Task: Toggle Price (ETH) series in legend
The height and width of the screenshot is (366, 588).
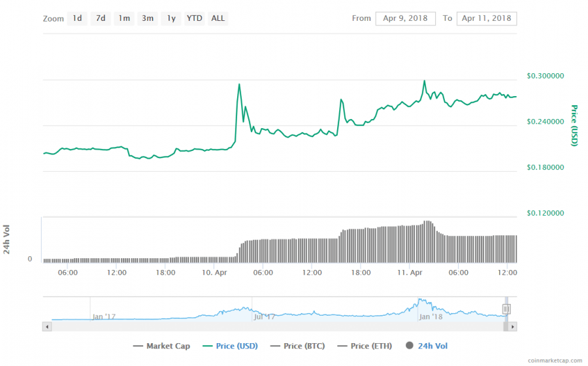Action: point(365,346)
